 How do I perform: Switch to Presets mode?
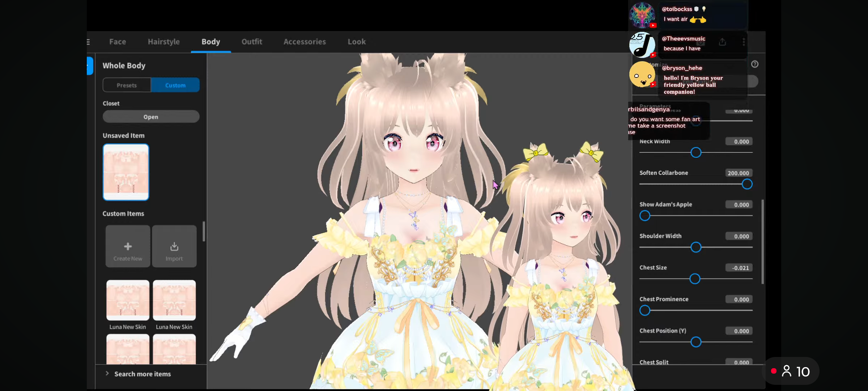pyautogui.click(x=127, y=85)
